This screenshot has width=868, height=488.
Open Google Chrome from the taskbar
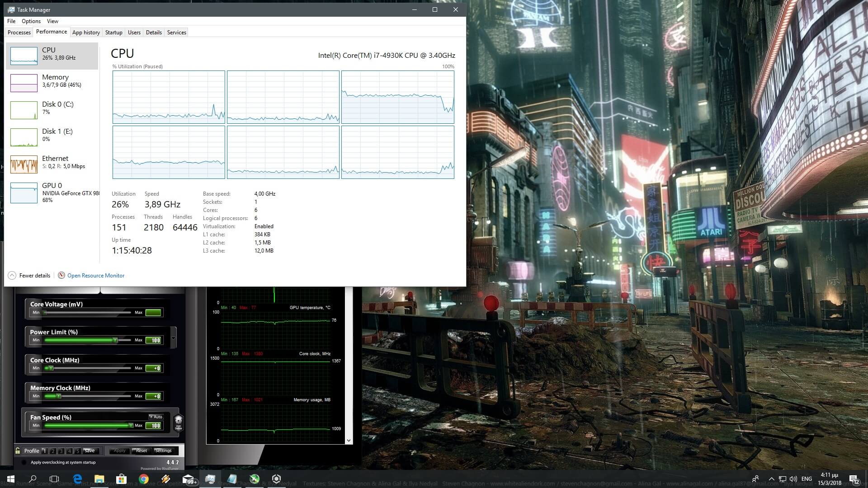[144, 479]
